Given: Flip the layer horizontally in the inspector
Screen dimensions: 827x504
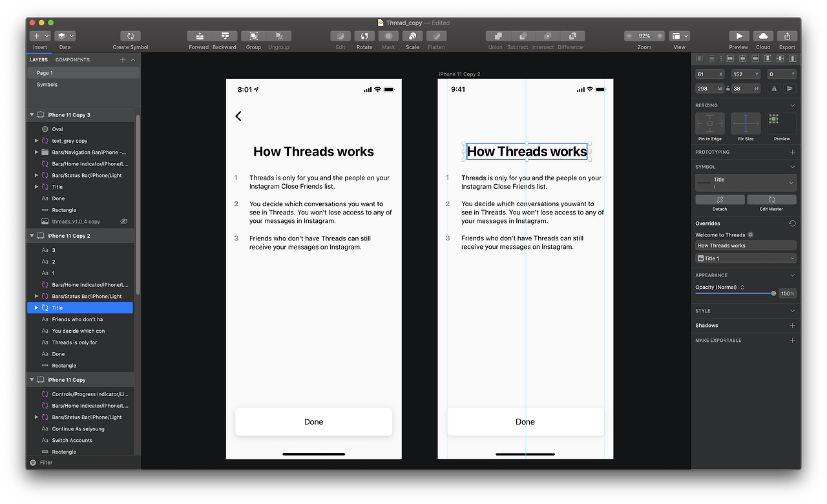Looking at the screenshot, I should [774, 89].
